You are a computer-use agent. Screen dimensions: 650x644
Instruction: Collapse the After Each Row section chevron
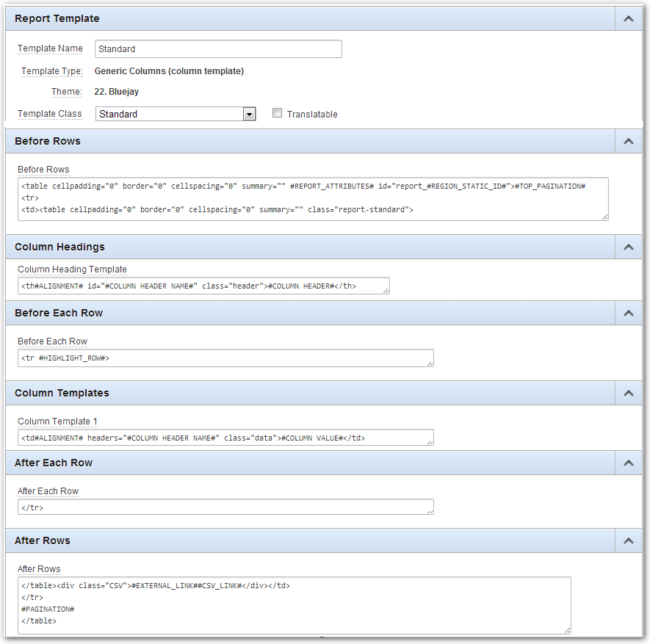[629, 463]
